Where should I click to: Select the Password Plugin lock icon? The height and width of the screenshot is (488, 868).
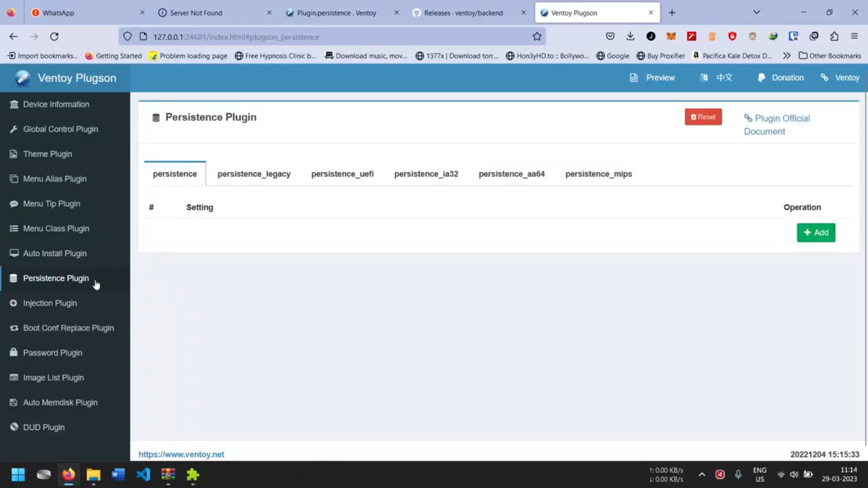pyautogui.click(x=14, y=352)
